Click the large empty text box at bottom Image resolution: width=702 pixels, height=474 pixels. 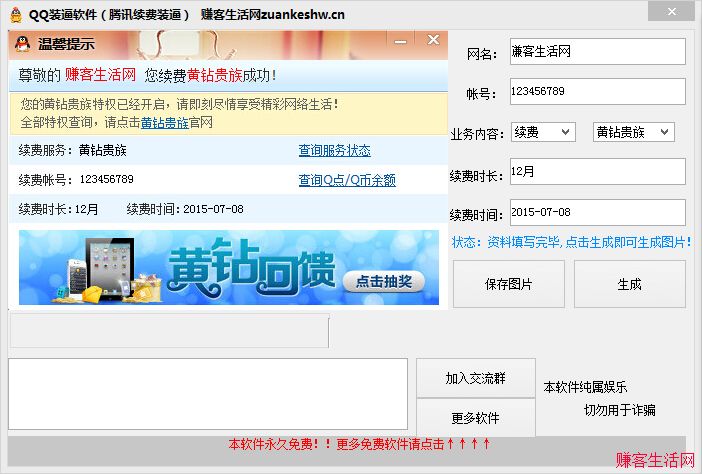[208, 394]
